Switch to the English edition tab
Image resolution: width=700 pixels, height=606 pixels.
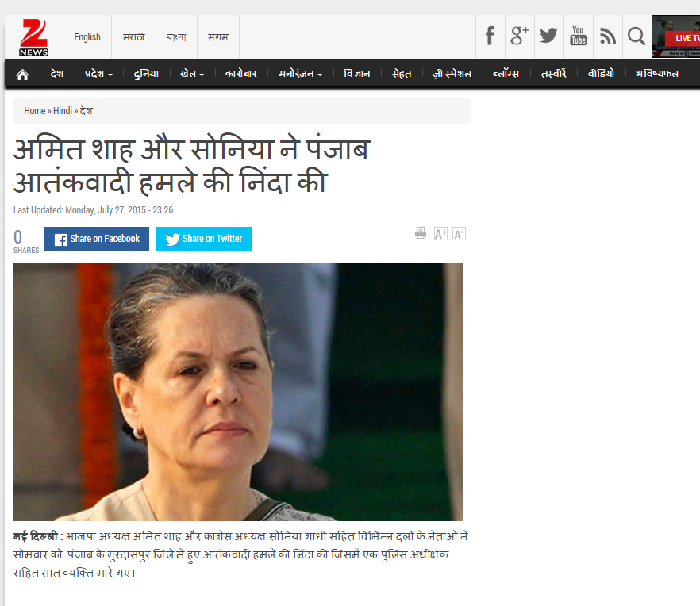(x=87, y=37)
